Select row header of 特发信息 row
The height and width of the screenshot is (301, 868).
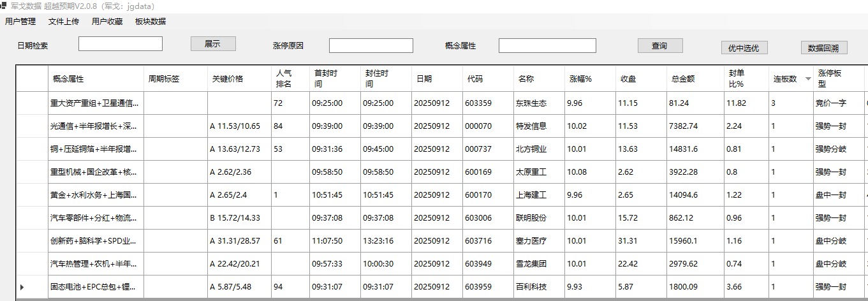coord(32,126)
